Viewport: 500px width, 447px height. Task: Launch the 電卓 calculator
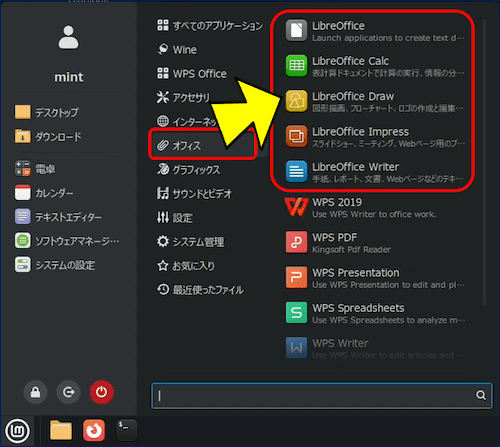(x=35, y=169)
